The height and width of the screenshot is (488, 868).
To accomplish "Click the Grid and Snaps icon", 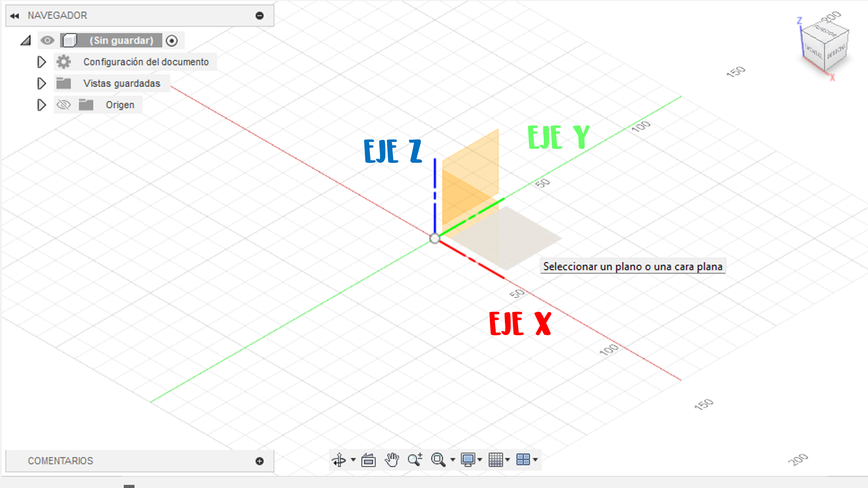I will [496, 460].
